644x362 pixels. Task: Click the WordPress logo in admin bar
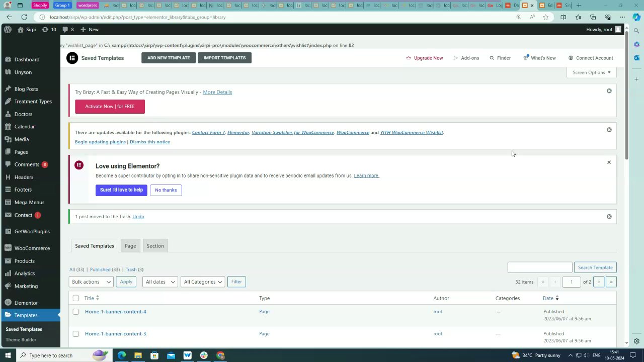pos(8,29)
